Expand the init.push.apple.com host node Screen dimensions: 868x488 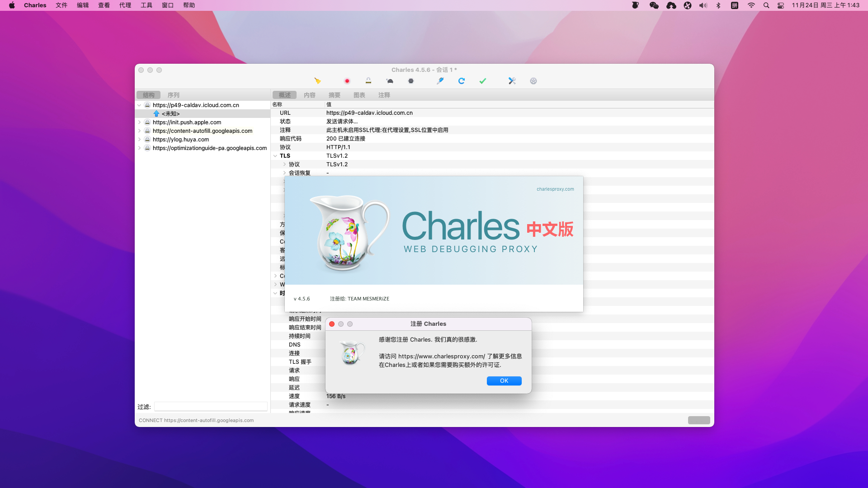(139, 122)
